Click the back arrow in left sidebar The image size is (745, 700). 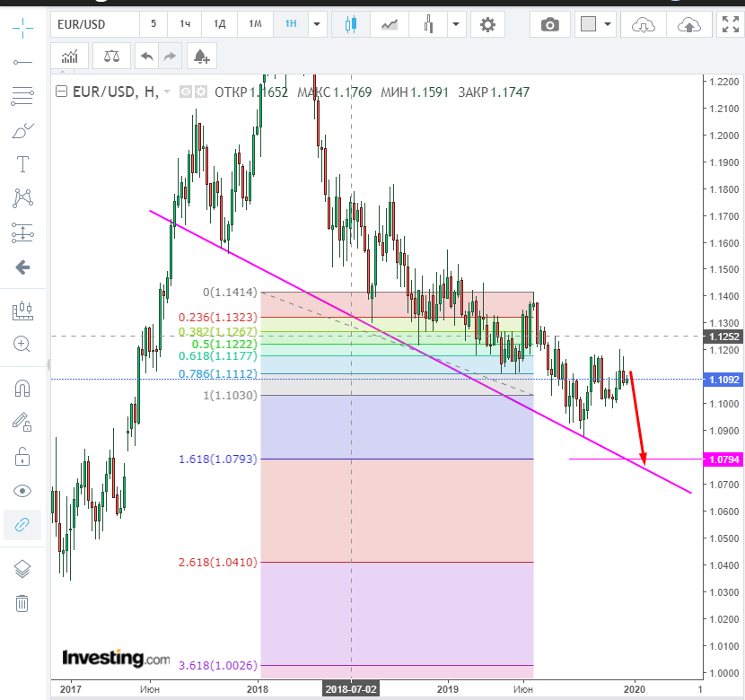click(22, 267)
